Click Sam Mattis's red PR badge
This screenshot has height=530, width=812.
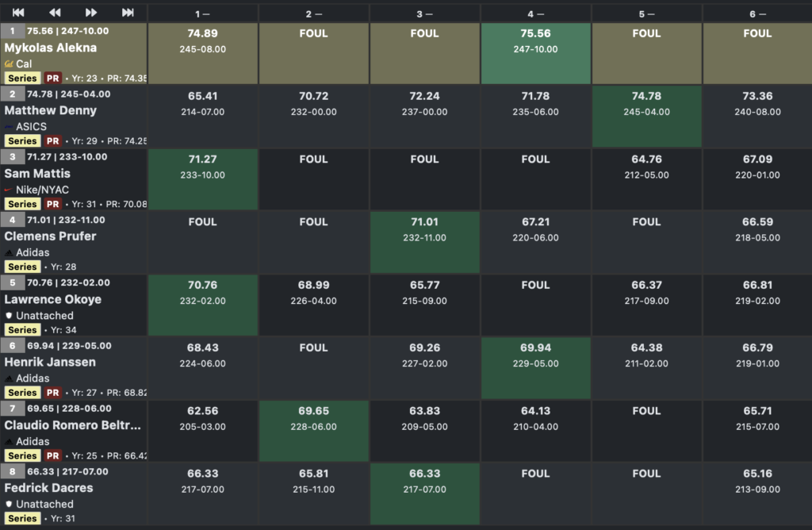click(52, 204)
